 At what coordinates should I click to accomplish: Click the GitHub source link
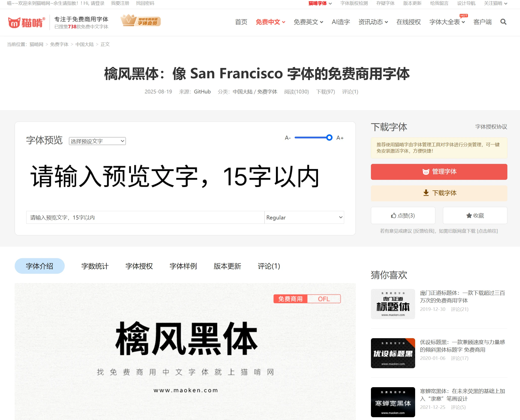(202, 92)
